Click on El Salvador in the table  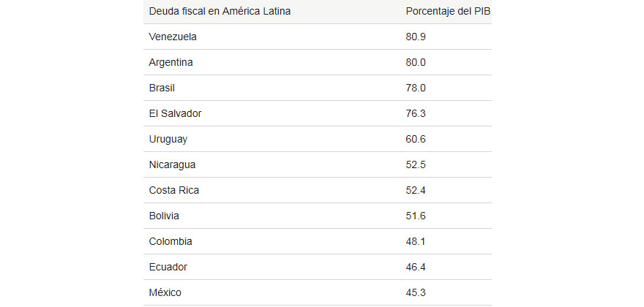tap(175, 113)
